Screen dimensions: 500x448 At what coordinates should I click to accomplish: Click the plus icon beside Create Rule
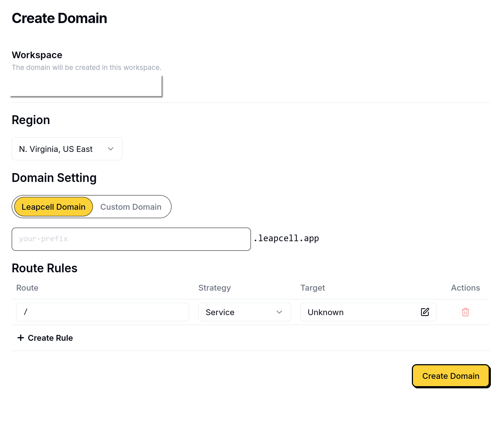click(x=21, y=338)
